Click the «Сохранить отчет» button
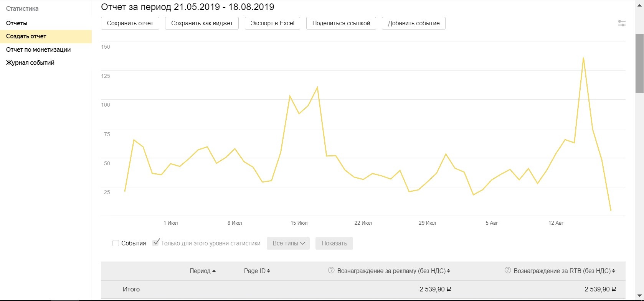 coord(130,23)
